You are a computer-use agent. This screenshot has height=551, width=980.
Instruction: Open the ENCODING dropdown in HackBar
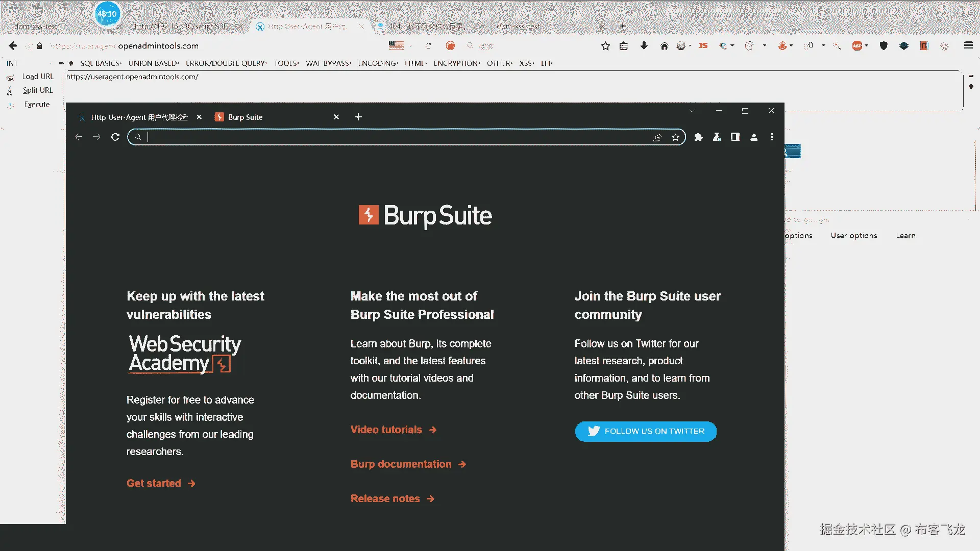[378, 63]
